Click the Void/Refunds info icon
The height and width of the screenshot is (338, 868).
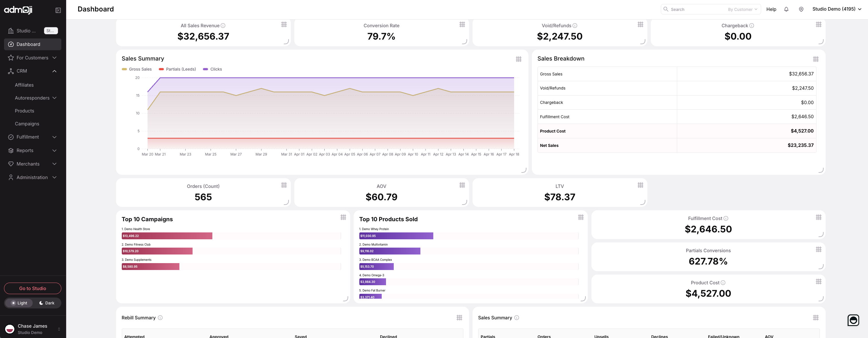pyautogui.click(x=575, y=26)
